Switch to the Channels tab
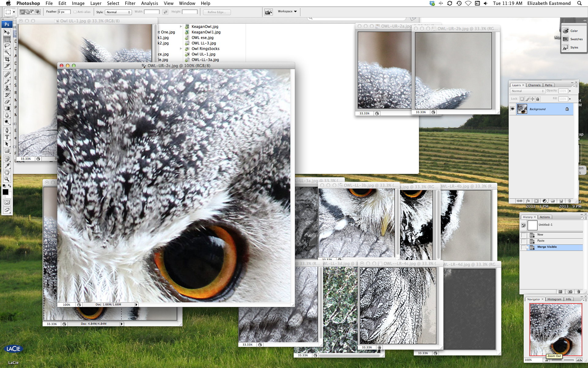The image size is (588, 368). [534, 85]
